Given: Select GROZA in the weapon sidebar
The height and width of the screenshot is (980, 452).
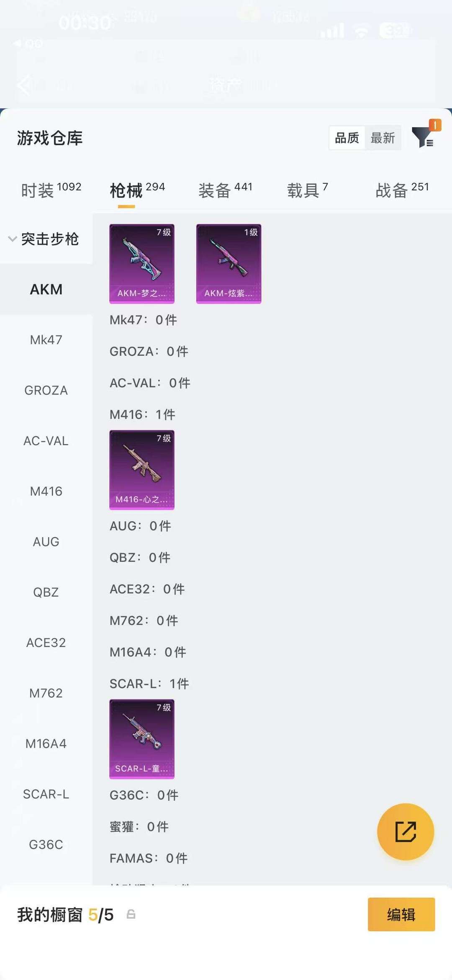Looking at the screenshot, I should click(46, 390).
